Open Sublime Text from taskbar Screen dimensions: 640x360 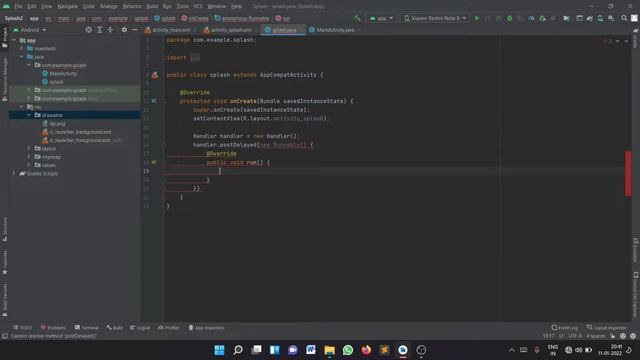(384, 350)
